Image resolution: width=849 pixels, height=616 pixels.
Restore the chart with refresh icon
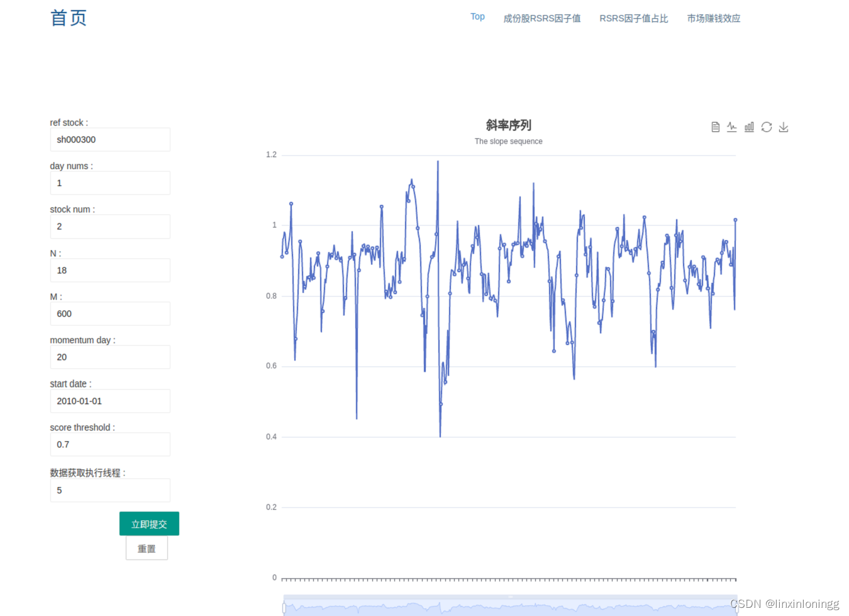[766, 127]
